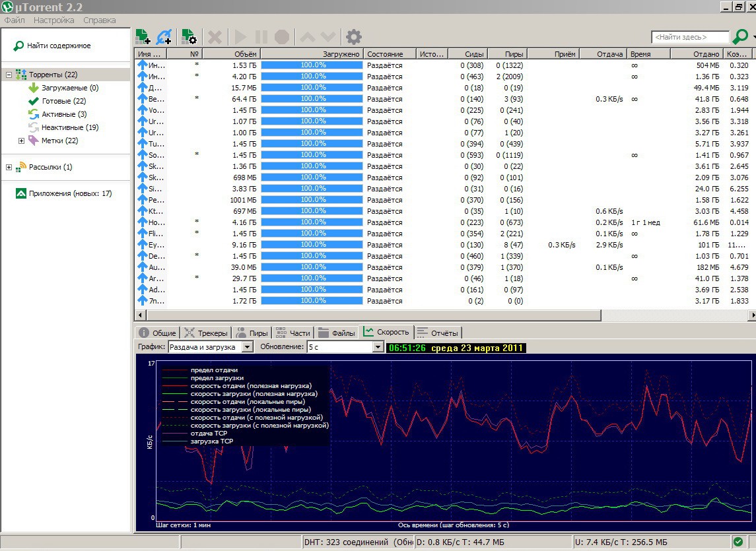
Task: Click the seeding arrow icon of torrent Tu...
Action: pyautogui.click(x=142, y=144)
